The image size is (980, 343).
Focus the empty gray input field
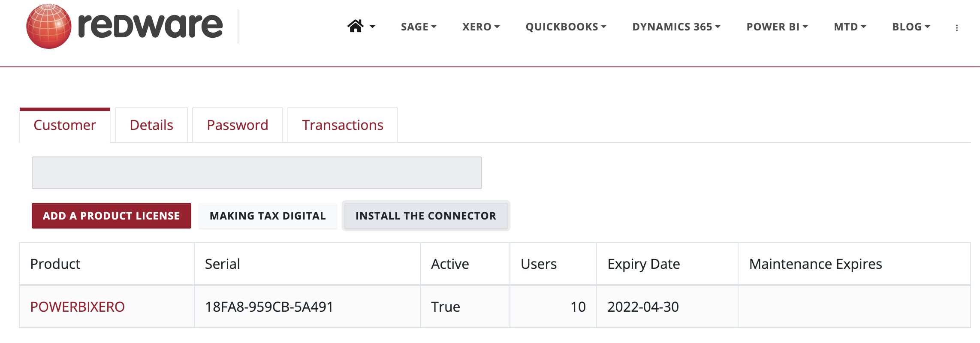257,173
